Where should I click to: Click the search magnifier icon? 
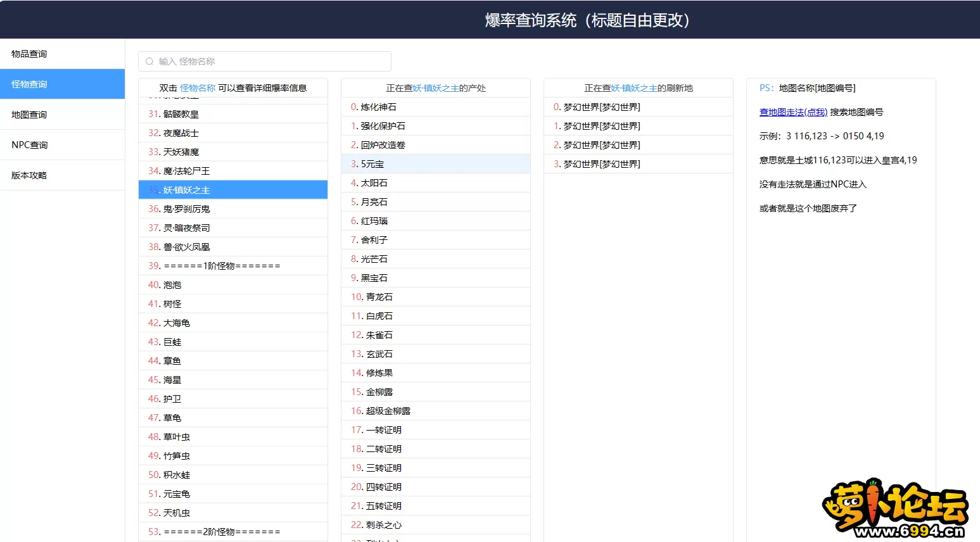coord(150,61)
